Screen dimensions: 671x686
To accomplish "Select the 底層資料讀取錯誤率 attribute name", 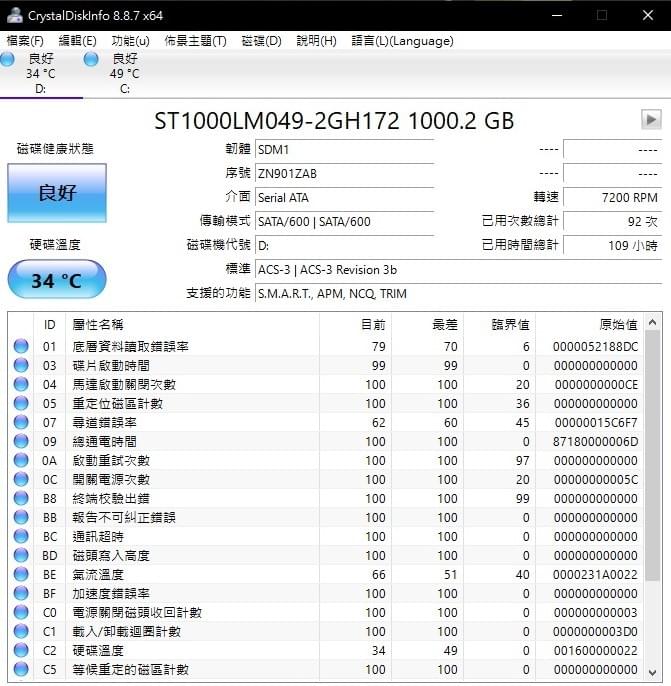I will [x=130, y=346].
